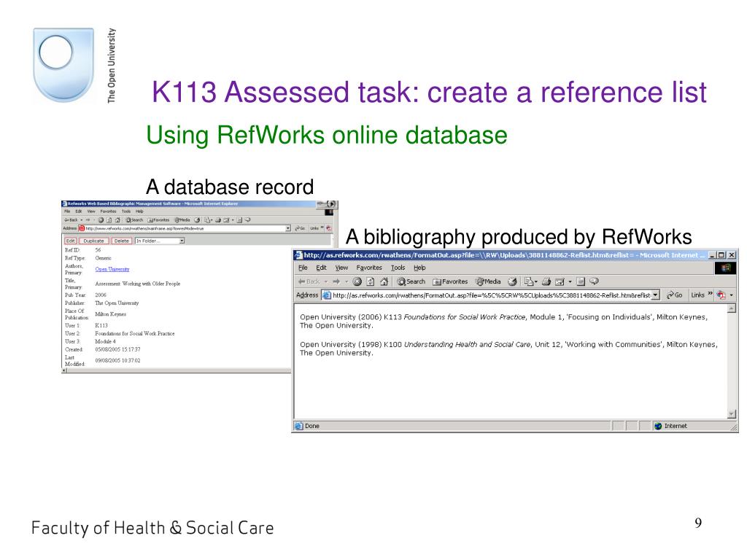The height and width of the screenshot is (560, 747).
Task: Click Done status text in bibliography window
Action: coord(312,426)
